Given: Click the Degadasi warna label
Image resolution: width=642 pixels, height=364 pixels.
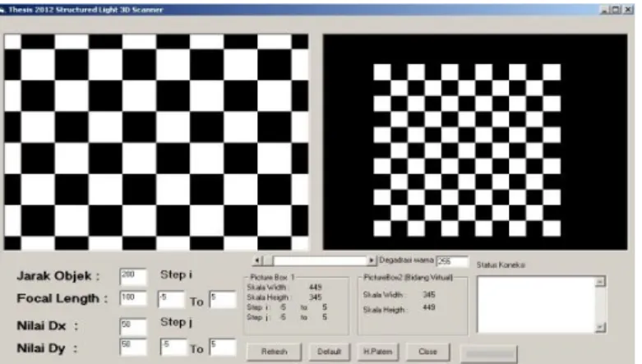Looking at the screenshot, I should [x=406, y=260].
